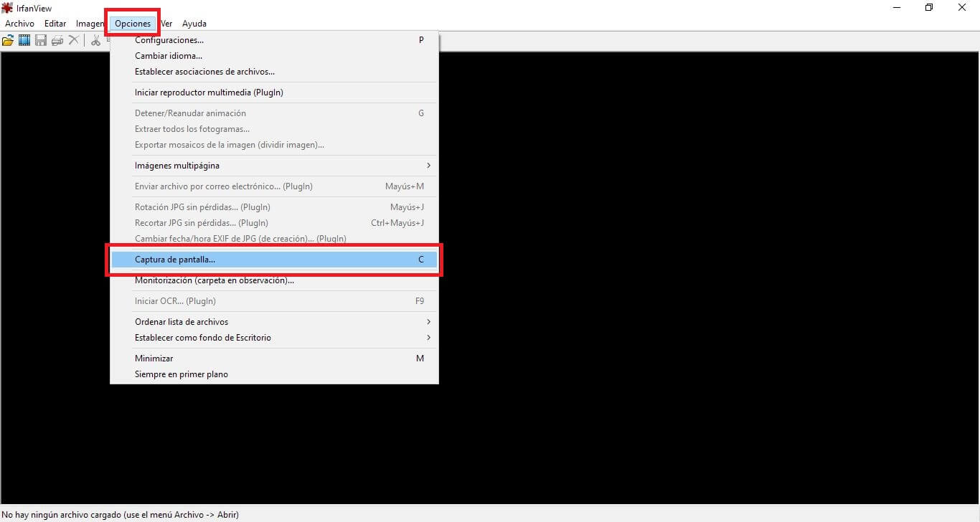This screenshot has width=980, height=522.
Task: Choose Iniciar reproductor multimedia (PlugIn)
Action: [x=273, y=92]
